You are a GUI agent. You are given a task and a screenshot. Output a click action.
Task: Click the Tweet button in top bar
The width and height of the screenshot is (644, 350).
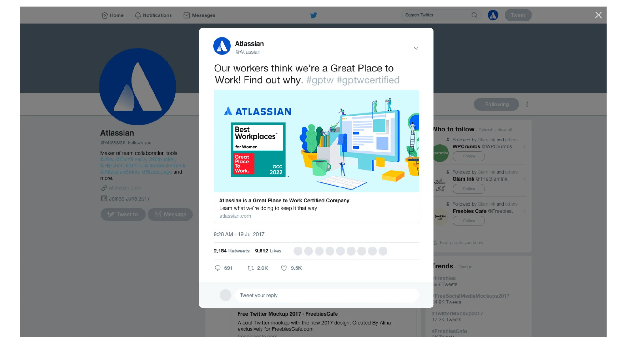point(518,15)
